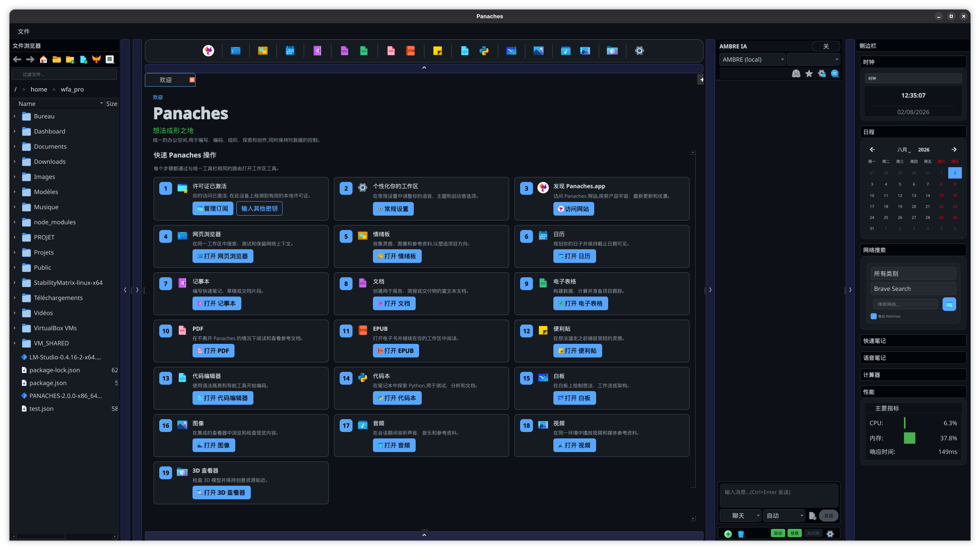This screenshot has height=550, width=980.
Task: Toggle the 知识库 chip in AI footer
Action: click(813, 533)
